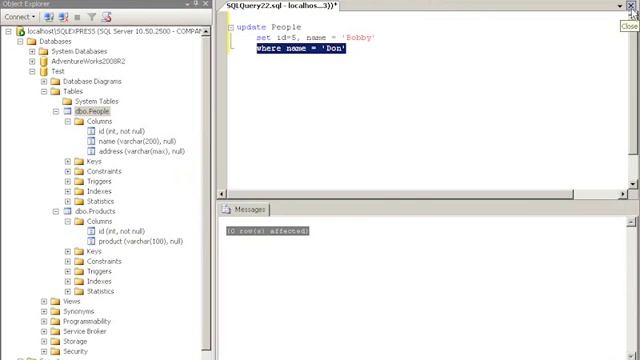Collapse the update statement outline box
640x360 pixels.
pos(231,27)
